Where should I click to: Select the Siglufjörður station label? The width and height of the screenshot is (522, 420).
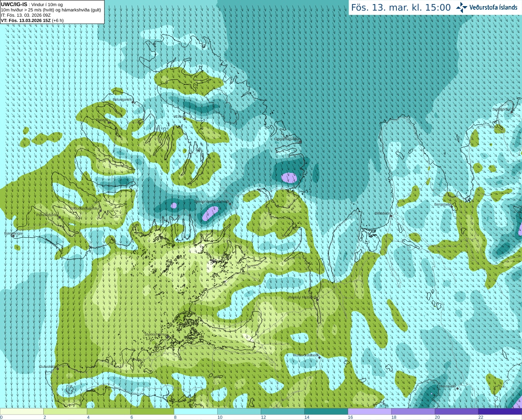click(x=501, y=109)
